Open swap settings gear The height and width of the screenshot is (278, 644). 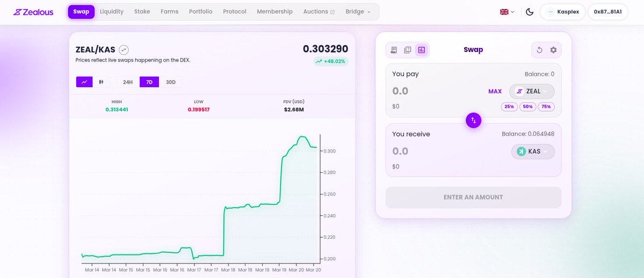(x=553, y=50)
